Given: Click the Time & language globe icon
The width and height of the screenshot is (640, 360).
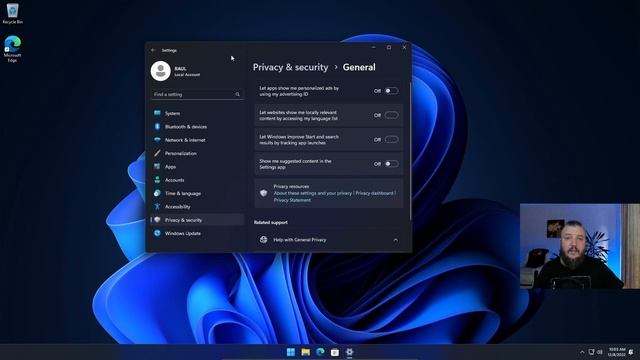Looking at the screenshot, I should click(x=157, y=193).
